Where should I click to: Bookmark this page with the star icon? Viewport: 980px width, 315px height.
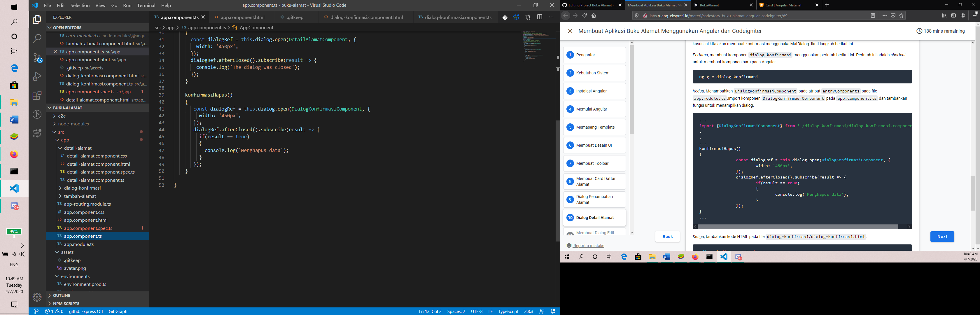click(x=901, y=15)
